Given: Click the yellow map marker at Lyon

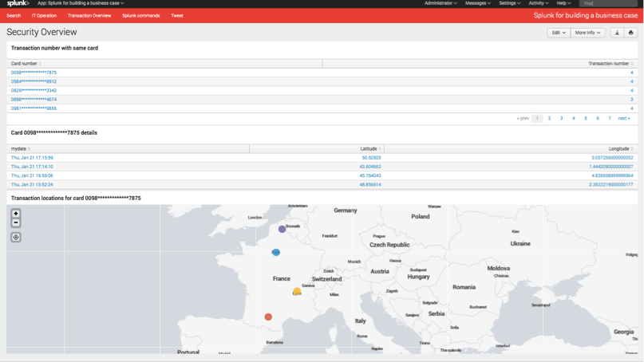Looking at the screenshot, I should 297,291.
